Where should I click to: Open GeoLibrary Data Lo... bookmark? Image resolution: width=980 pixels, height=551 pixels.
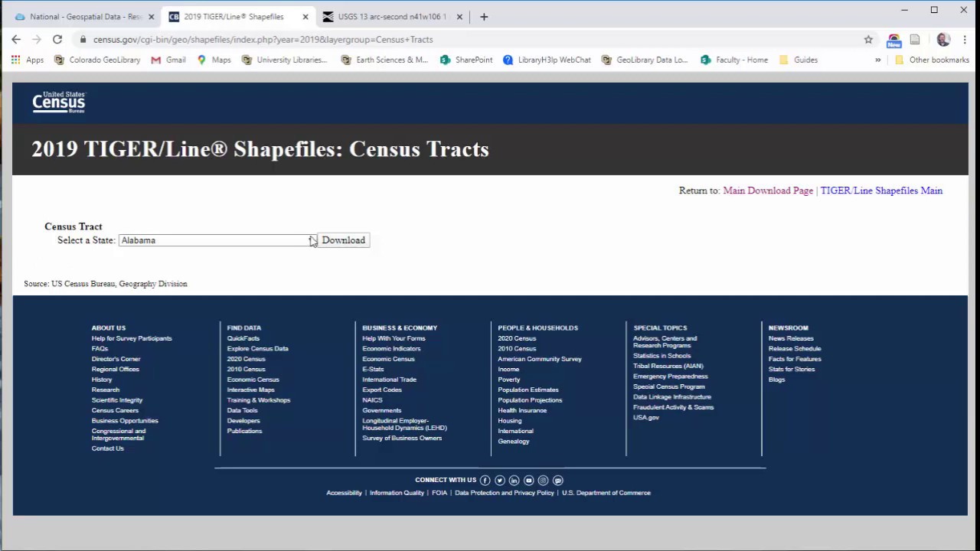pyautogui.click(x=645, y=60)
